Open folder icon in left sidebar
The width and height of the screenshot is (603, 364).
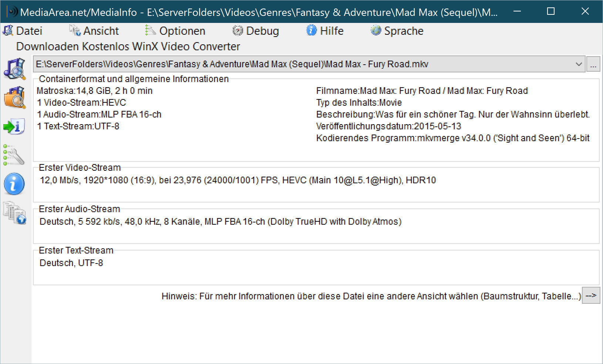15,98
